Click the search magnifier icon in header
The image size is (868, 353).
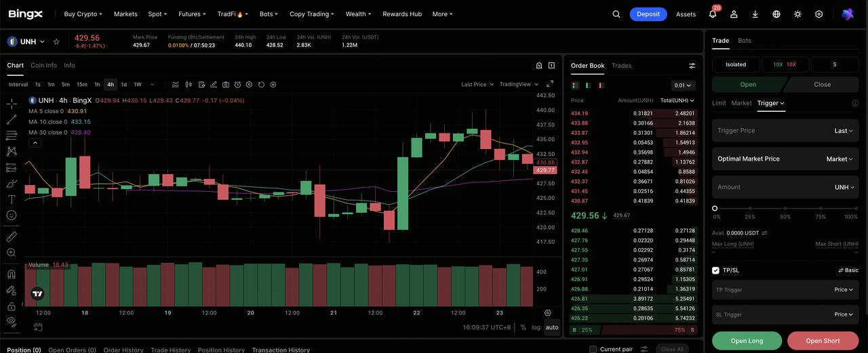tap(616, 14)
